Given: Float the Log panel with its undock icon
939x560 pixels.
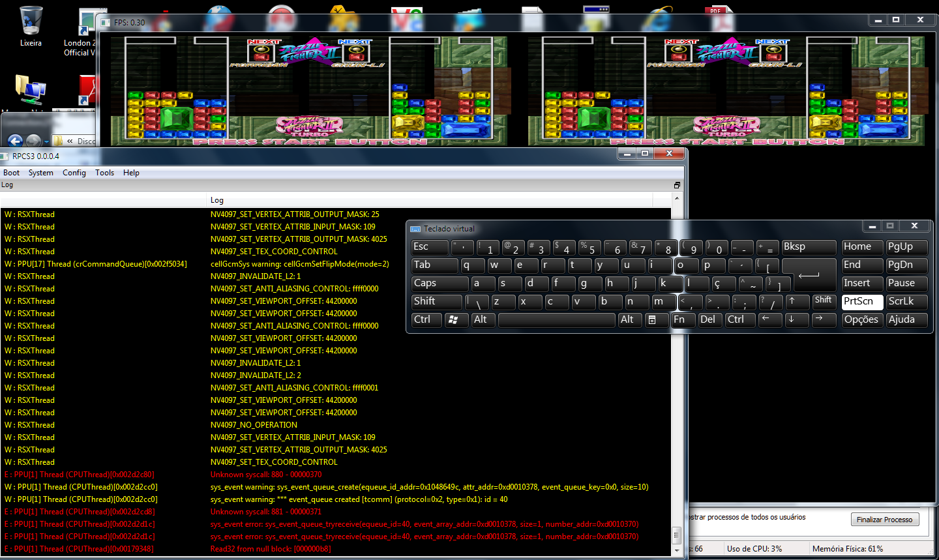Looking at the screenshot, I should (677, 185).
